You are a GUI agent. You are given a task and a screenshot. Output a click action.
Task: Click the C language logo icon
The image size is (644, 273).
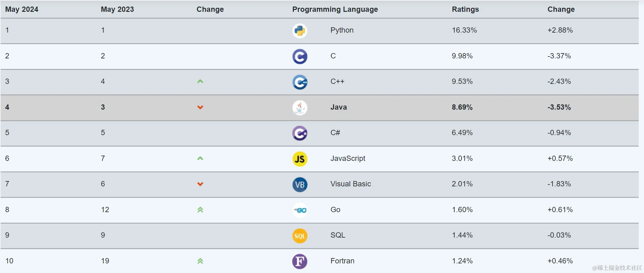[x=300, y=57]
